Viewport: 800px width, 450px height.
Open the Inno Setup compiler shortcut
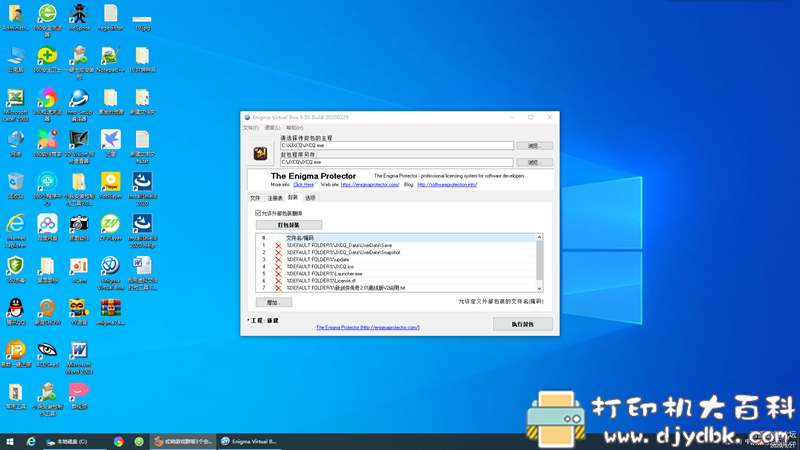pyautogui.click(x=79, y=105)
